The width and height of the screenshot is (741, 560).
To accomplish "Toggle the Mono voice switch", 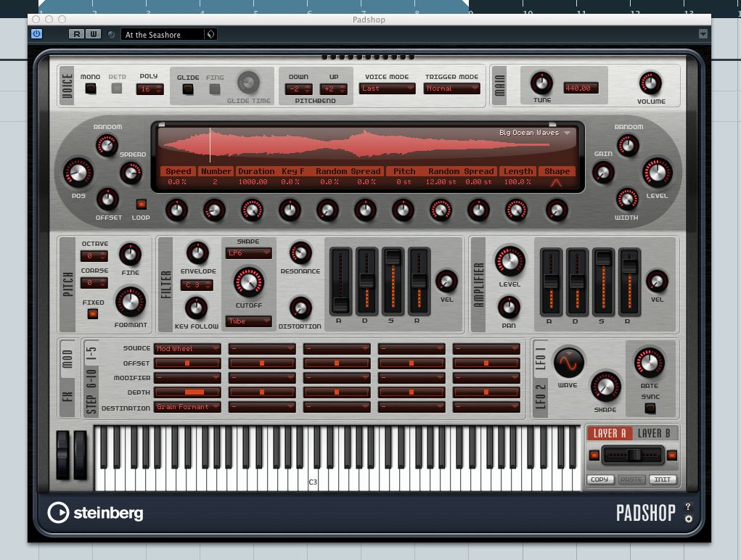I will [x=90, y=88].
